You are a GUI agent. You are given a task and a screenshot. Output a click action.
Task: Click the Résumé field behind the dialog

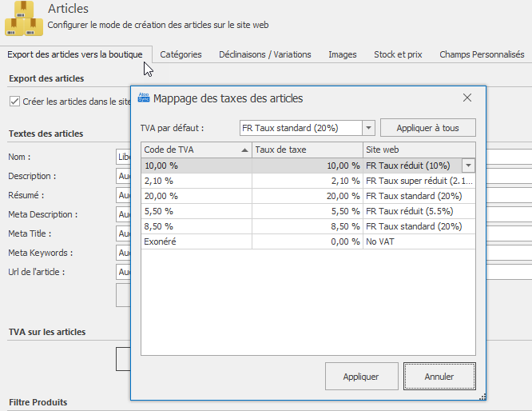123,195
